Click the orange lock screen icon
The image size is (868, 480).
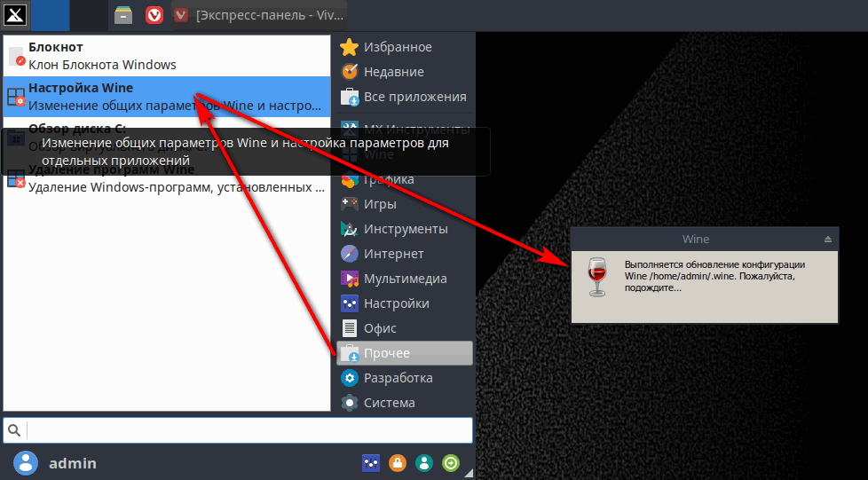398,463
